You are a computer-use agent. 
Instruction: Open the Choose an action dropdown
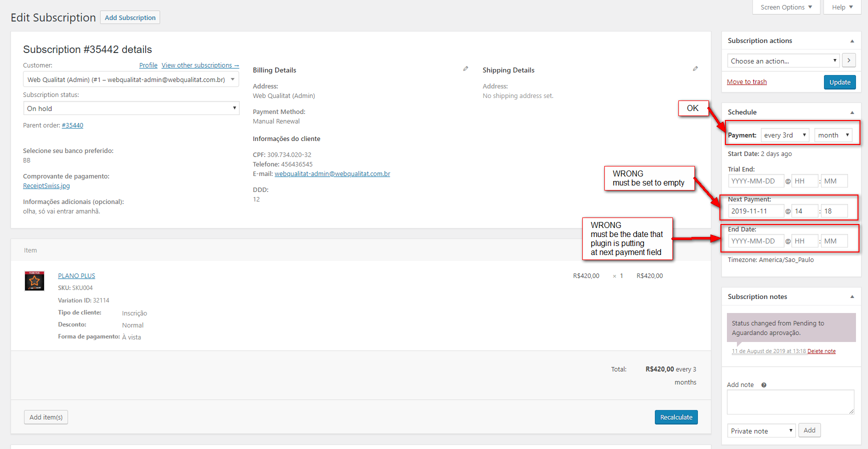pos(783,61)
